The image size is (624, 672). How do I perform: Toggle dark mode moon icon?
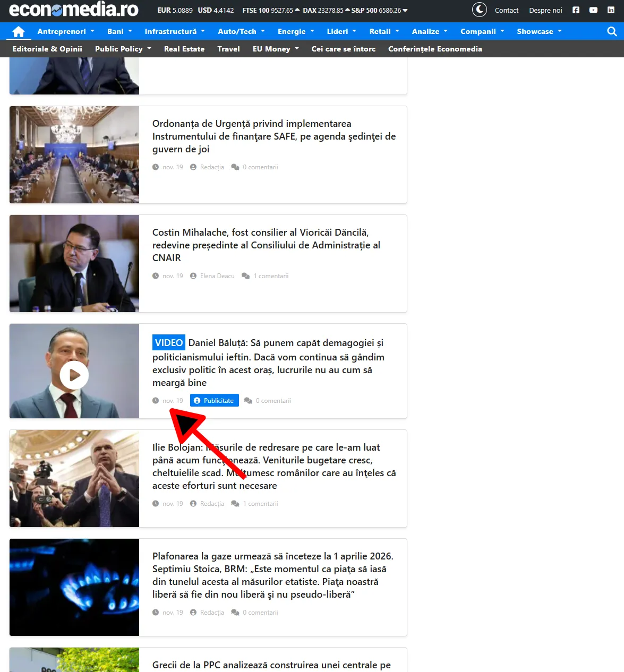pos(479,10)
